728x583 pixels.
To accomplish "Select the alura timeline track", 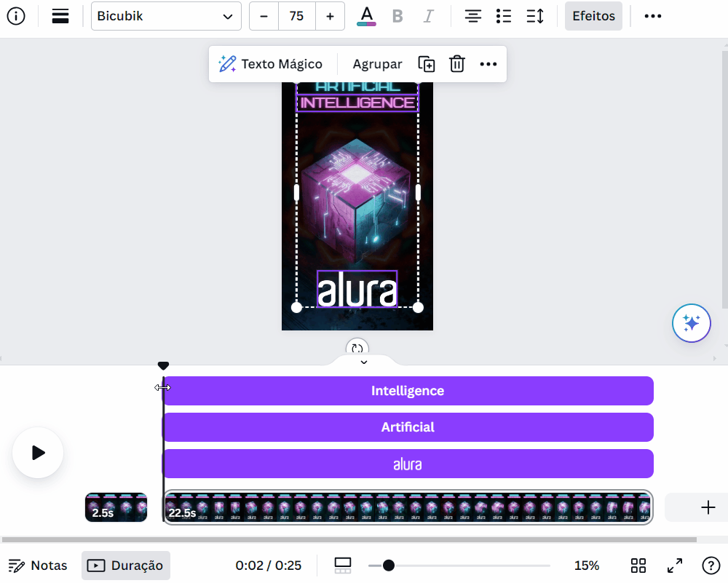I will coord(408,464).
